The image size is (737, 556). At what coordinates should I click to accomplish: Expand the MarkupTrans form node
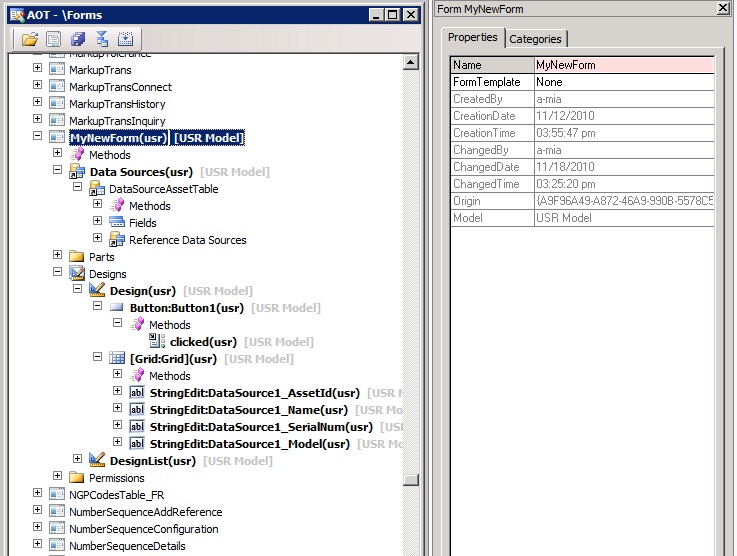tap(37, 68)
